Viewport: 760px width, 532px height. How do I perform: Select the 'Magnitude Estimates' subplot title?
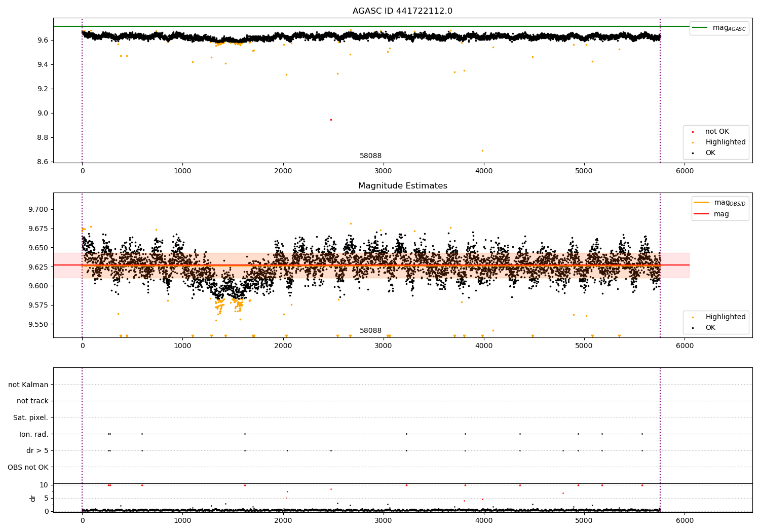point(402,186)
